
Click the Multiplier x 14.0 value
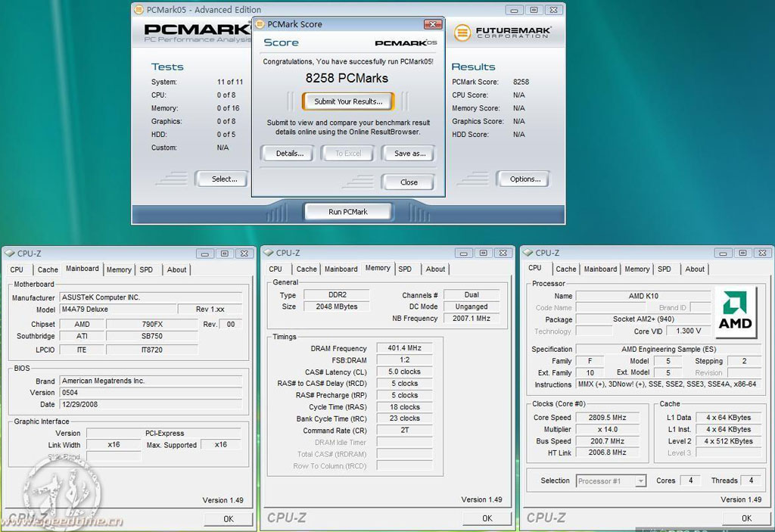click(x=608, y=429)
